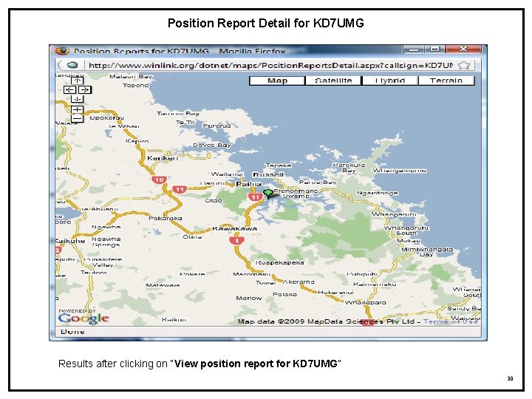Click the site identity icon in address bar
The width and height of the screenshot is (532, 399).
tap(71, 65)
